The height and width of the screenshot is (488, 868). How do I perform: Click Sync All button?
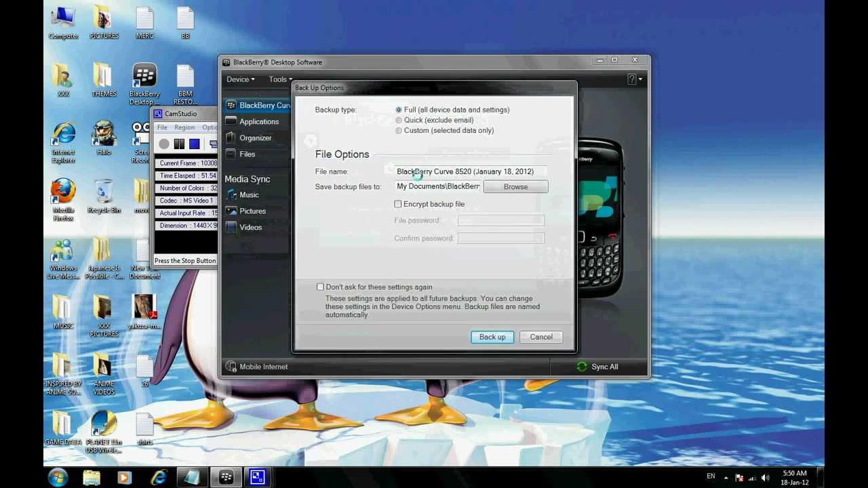pos(597,367)
